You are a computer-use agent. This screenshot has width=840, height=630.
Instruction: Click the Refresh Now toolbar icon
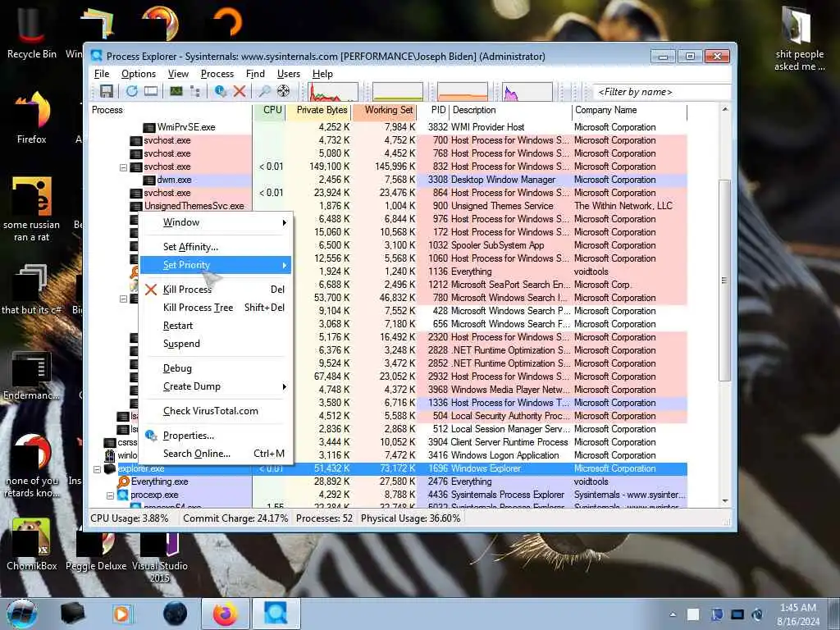point(132,92)
